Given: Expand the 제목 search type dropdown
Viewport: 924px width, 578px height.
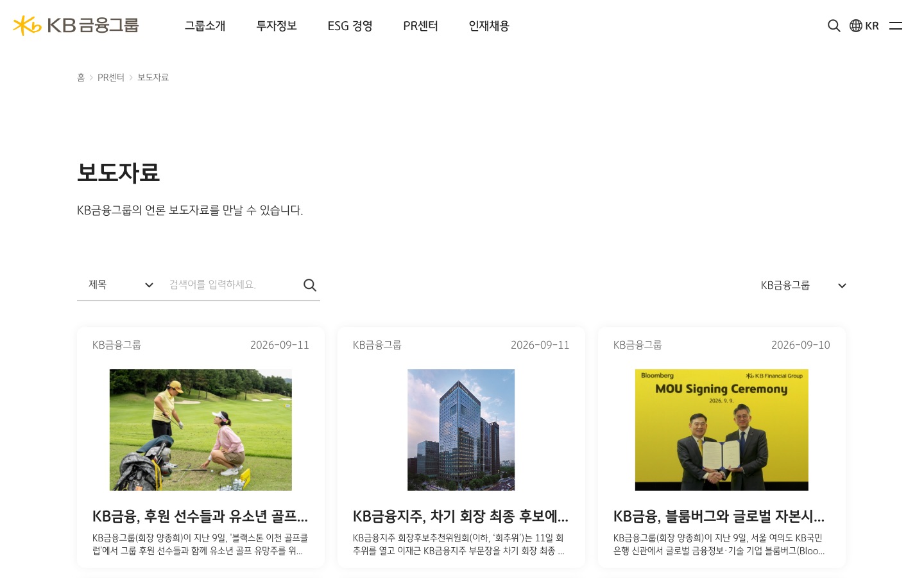Looking at the screenshot, I should 121,285.
